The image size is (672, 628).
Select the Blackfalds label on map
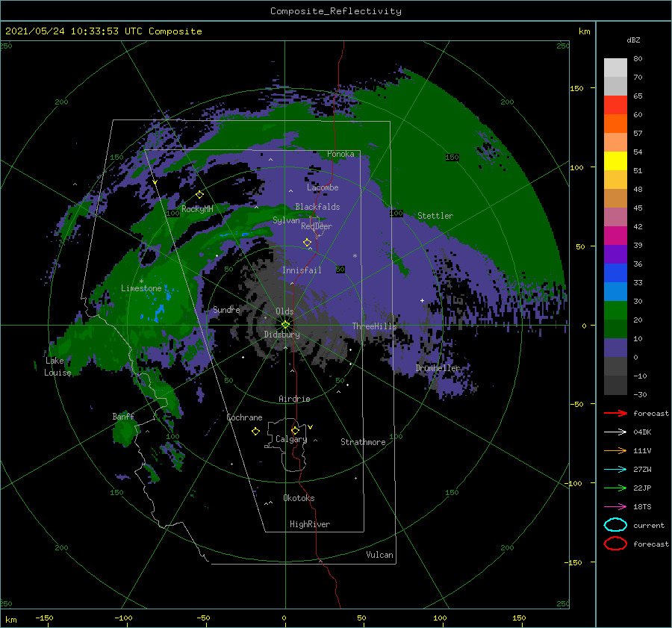pos(317,207)
